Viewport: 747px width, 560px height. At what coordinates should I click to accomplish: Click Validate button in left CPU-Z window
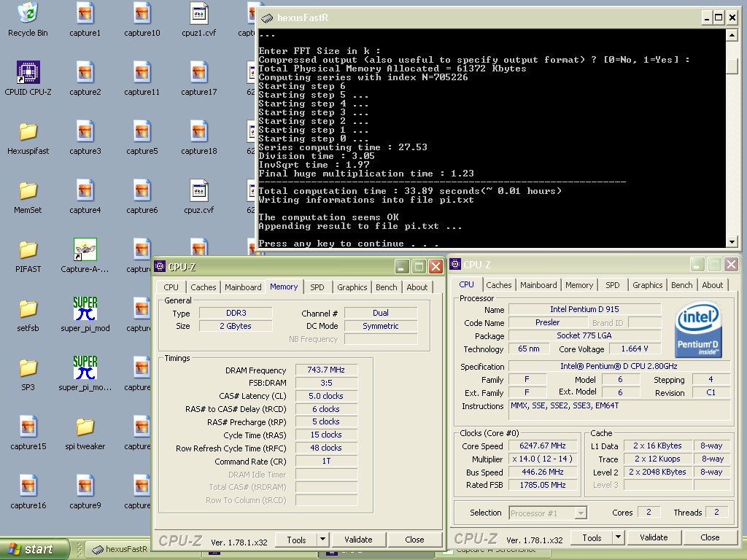358,540
